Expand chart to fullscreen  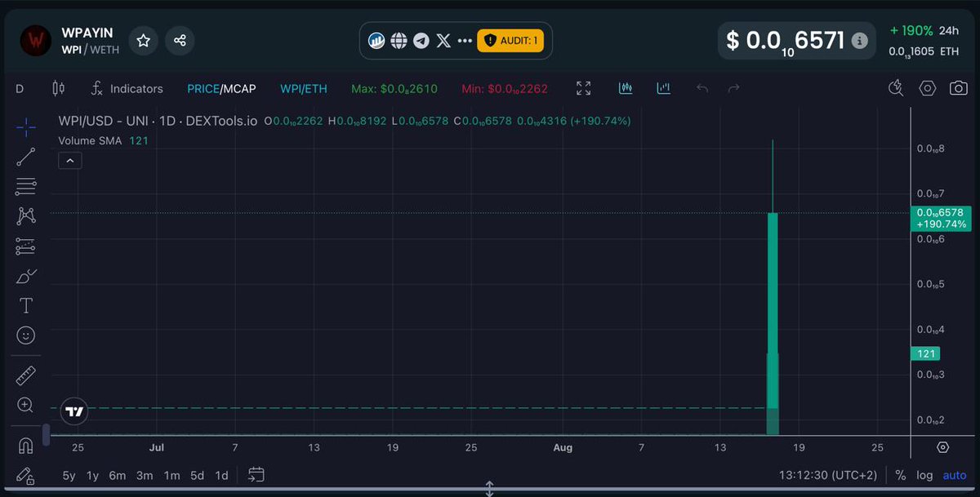coord(584,88)
